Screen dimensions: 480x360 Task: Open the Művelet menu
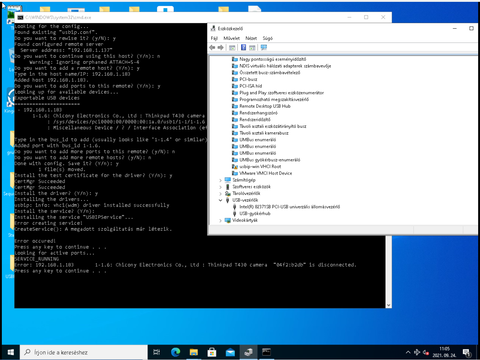click(231, 38)
